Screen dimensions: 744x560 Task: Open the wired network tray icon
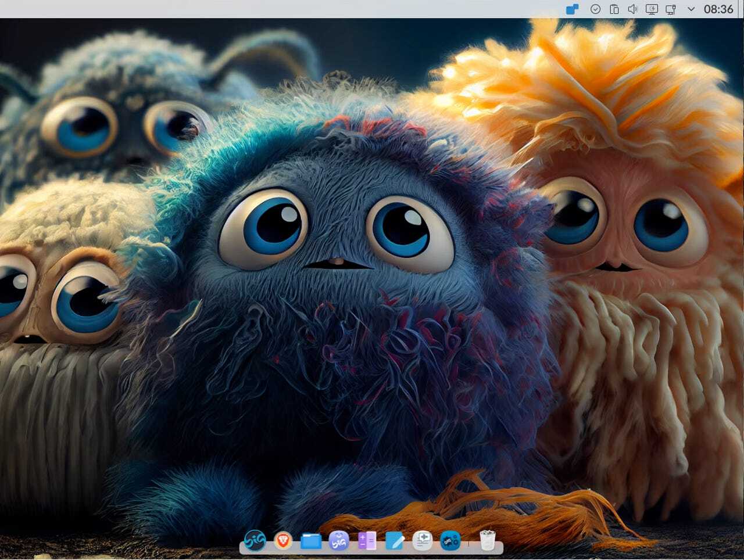(x=671, y=9)
